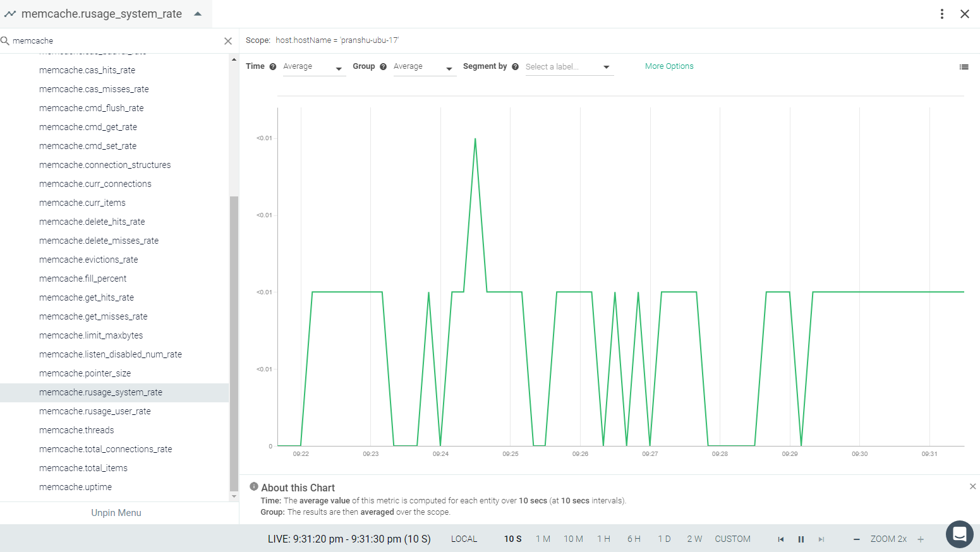980x552 pixels.
Task: Skip forward to next time interval
Action: click(x=821, y=539)
